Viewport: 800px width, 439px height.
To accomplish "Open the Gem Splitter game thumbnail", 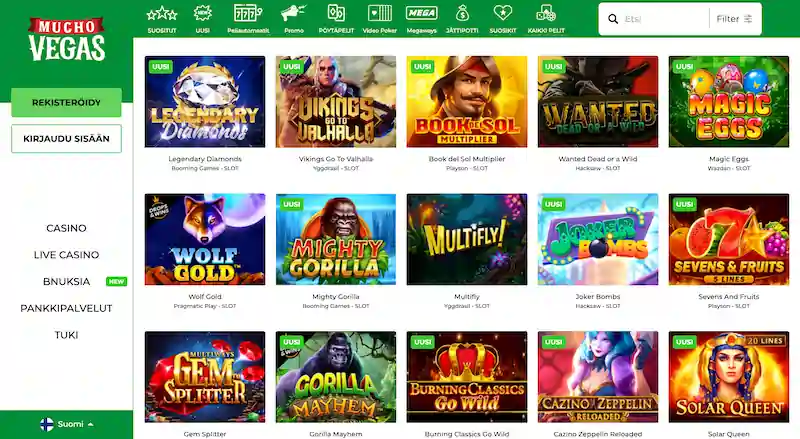I will click(205, 377).
